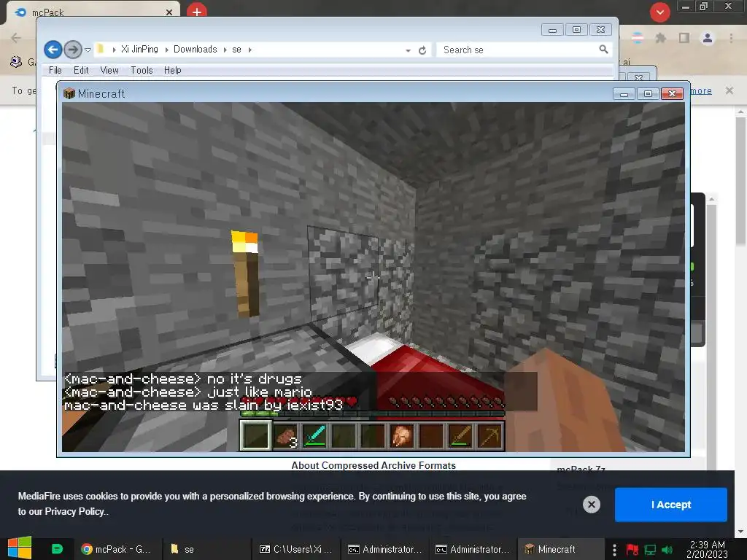Switch to se folder taskbar item
This screenshot has width=747, height=560.
pyautogui.click(x=205, y=549)
